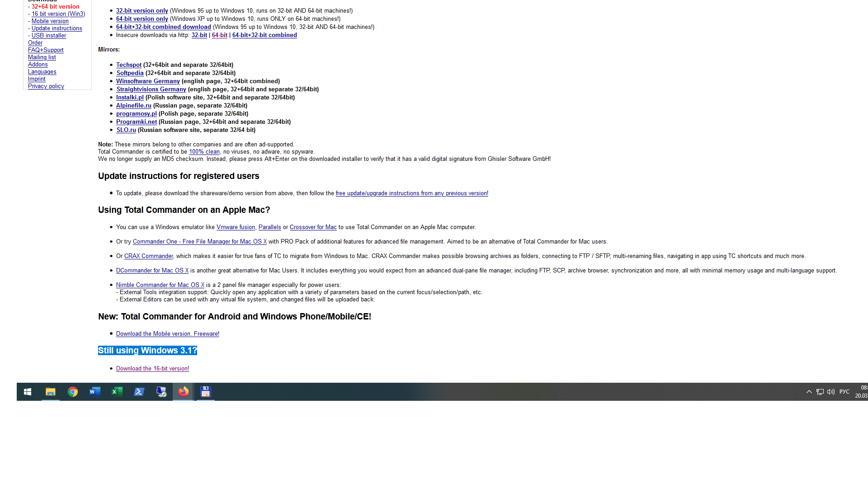Toggle network status in system tray

coord(821,391)
